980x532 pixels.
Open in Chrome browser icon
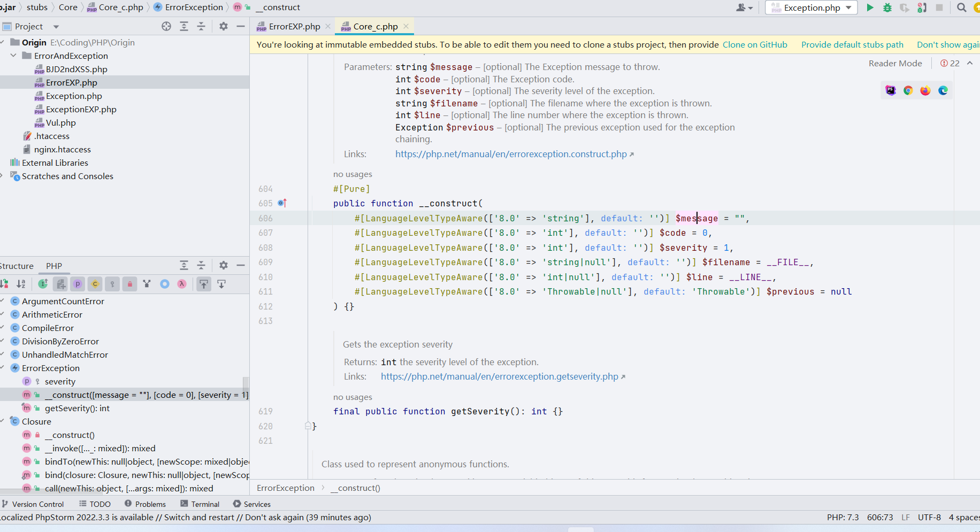(908, 90)
